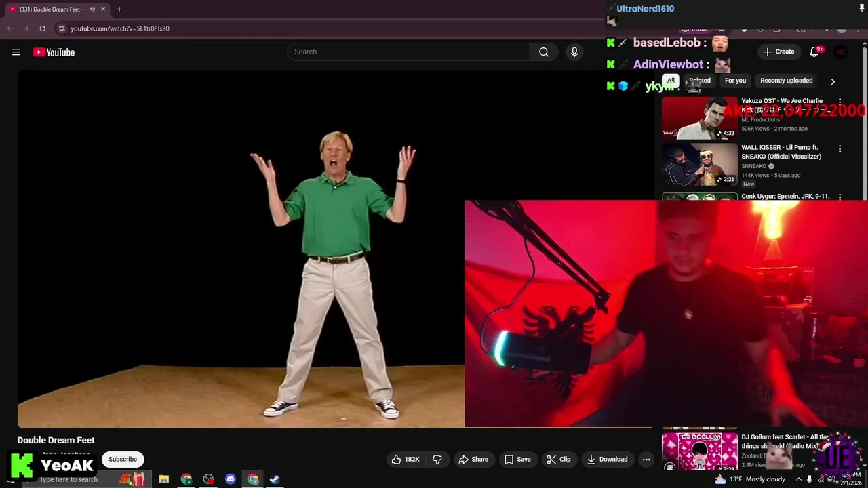Select the For you filter chip
This screenshot has width=868, height=488.
(x=735, y=81)
